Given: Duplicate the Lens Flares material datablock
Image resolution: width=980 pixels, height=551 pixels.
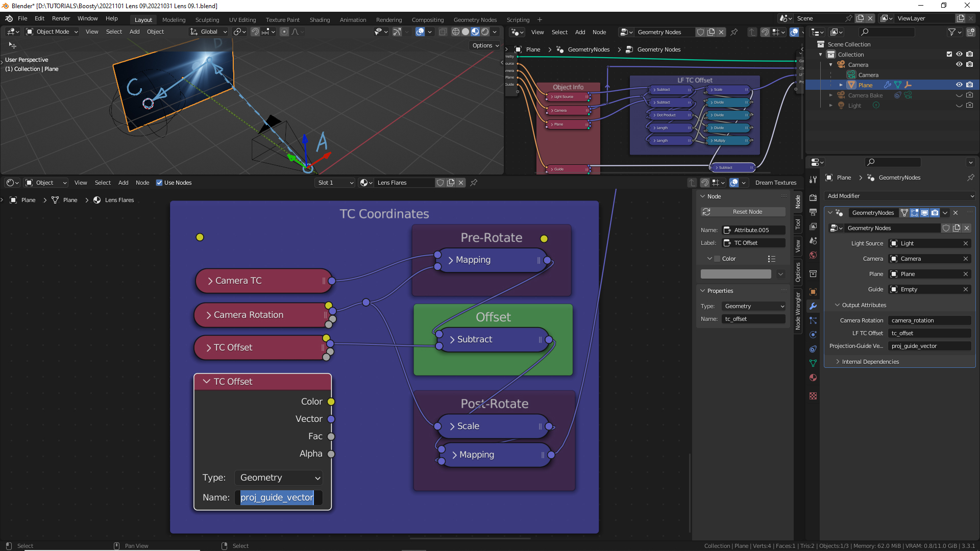Looking at the screenshot, I should click(x=451, y=183).
